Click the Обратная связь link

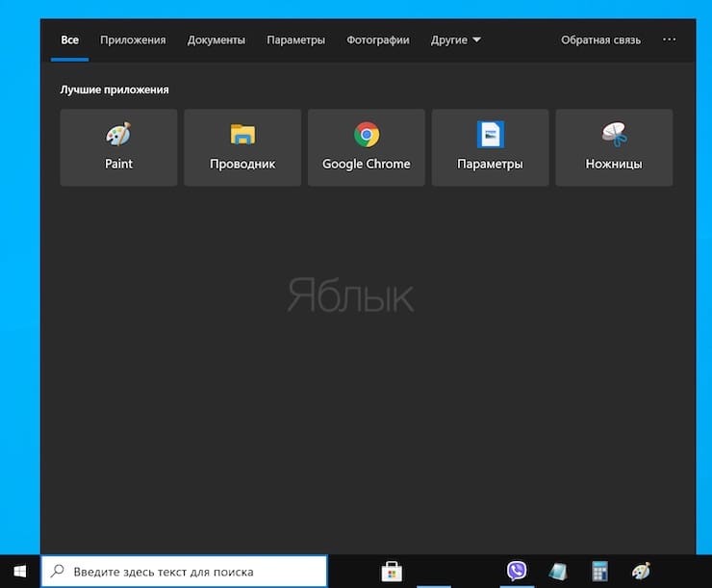click(x=600, y=40)
